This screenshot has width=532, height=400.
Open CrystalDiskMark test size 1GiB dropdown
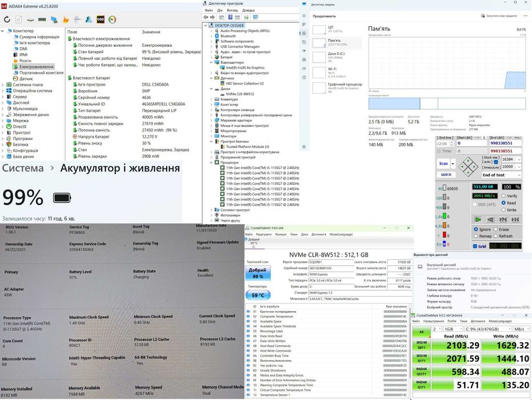pyautogui.click(x=453, y=329)
